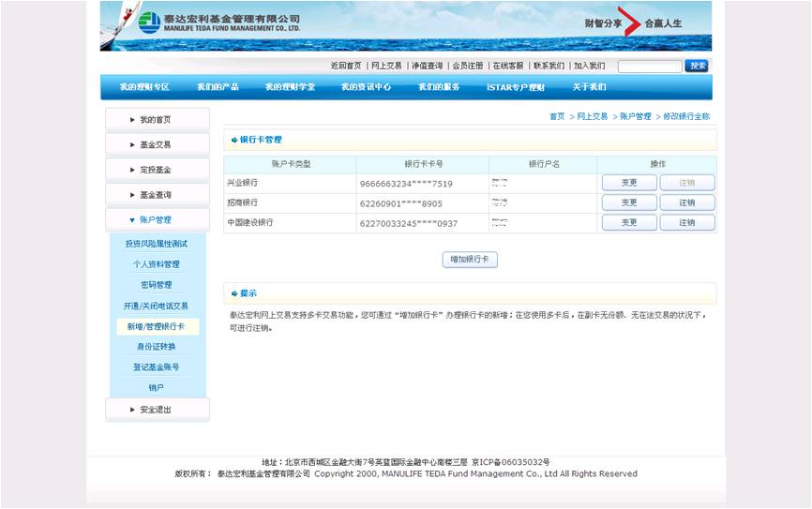
Task: Expand 定投基金 sidebar section
Action: (158, 170)
